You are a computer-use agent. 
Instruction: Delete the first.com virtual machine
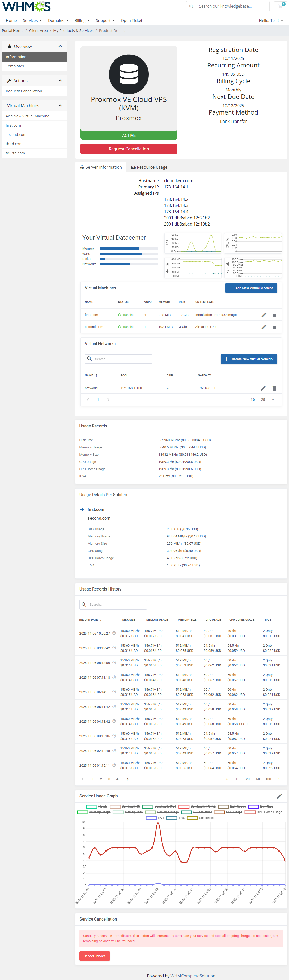274,315
